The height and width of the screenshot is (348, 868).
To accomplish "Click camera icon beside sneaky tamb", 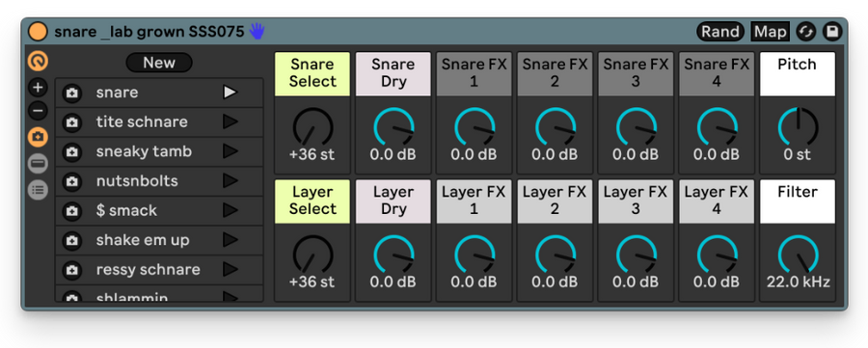I will [72, 151].
